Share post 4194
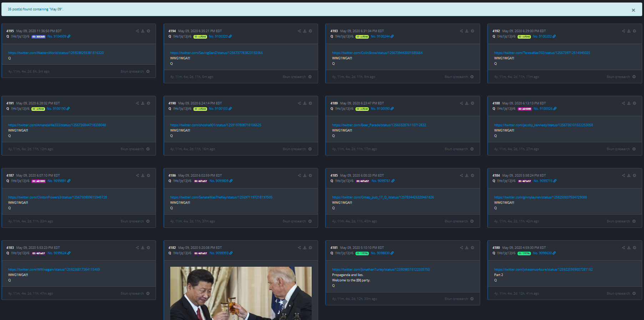This screenshot has height=320, width=644. 300,31
